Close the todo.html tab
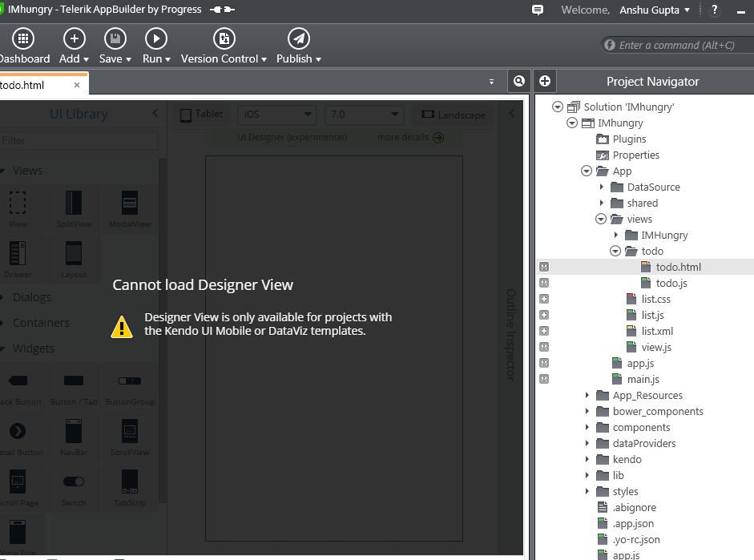Viewport: 754px width, 560px height. [x=77, y=85]
